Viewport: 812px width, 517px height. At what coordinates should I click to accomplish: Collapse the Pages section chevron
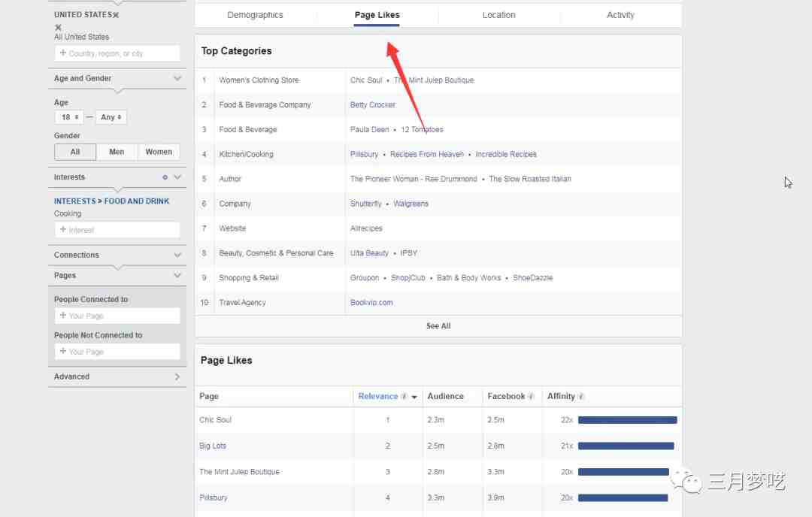pyautogui.click(x=177, y=275)
